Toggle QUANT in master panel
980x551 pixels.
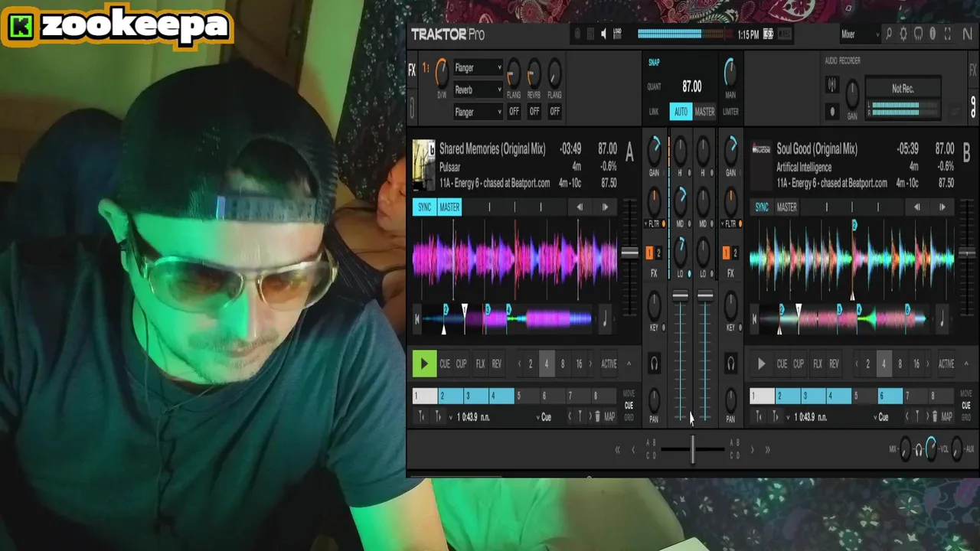tap(654, 86)
